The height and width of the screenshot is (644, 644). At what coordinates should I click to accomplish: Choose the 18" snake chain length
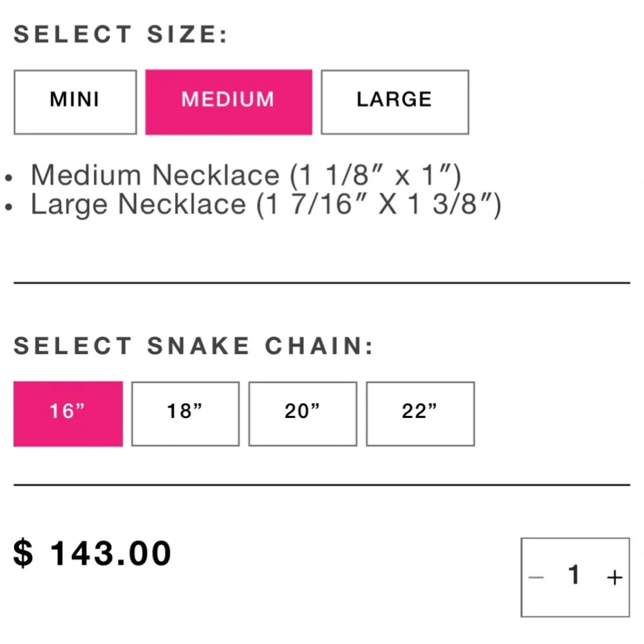185,413
